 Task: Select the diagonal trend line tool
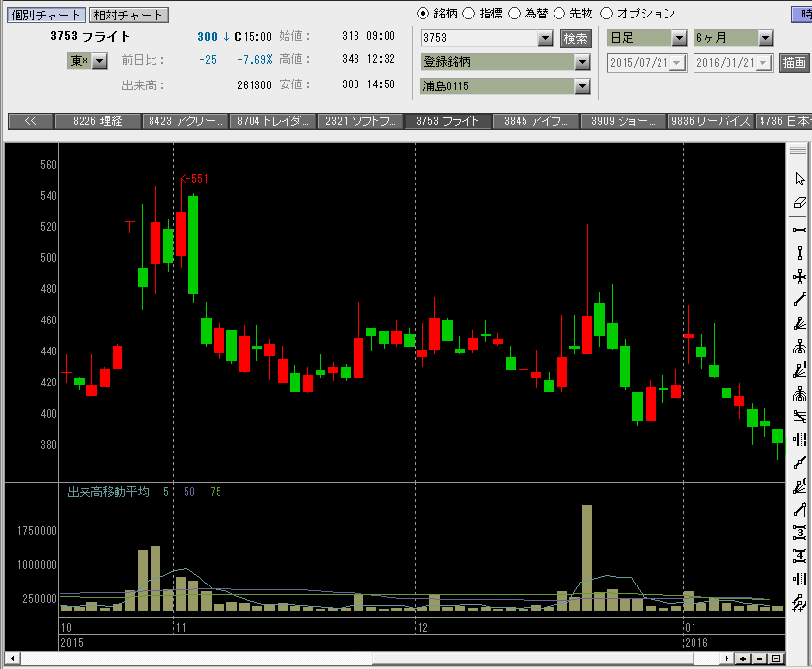(799, 300)
